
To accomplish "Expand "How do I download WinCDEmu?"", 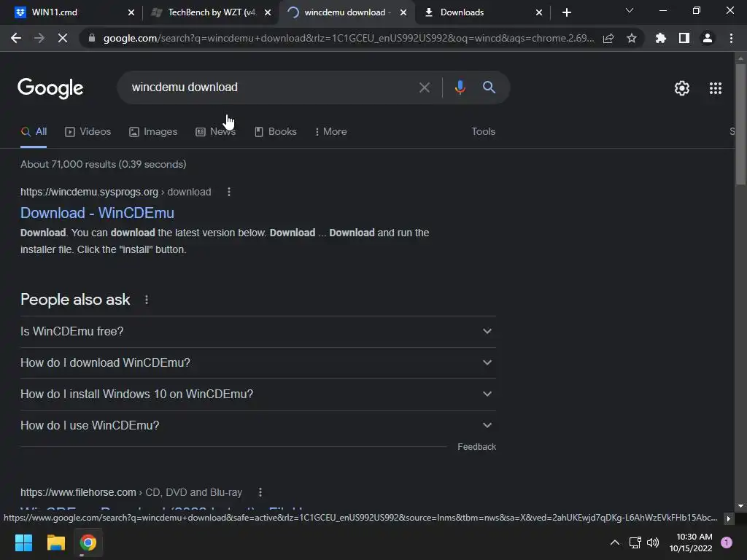I will click(258, 363).
